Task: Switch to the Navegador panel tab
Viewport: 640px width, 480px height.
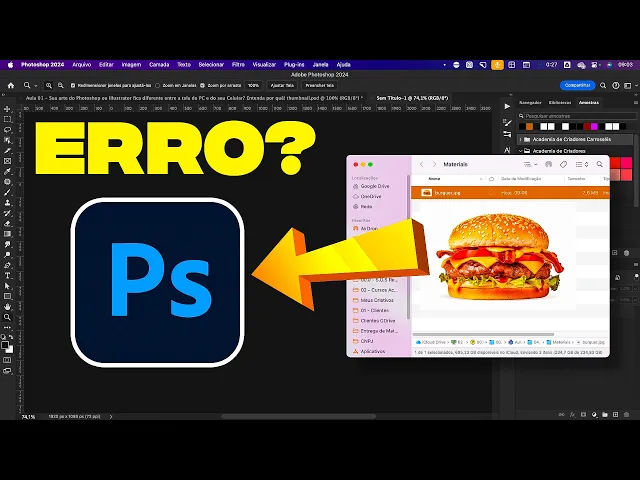Action: coord(530,102)
